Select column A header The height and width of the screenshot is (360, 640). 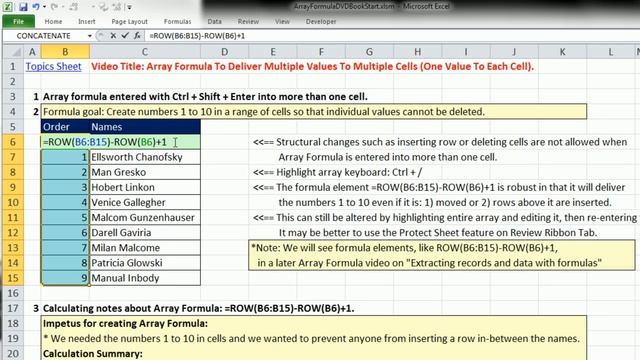click(32, 52)
